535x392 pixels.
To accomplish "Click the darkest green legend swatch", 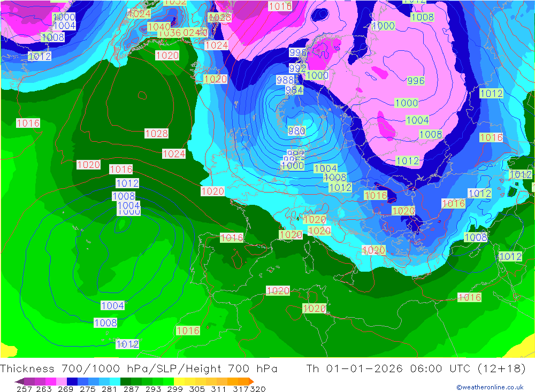I will pyautogui.click(x=126, y=381).
